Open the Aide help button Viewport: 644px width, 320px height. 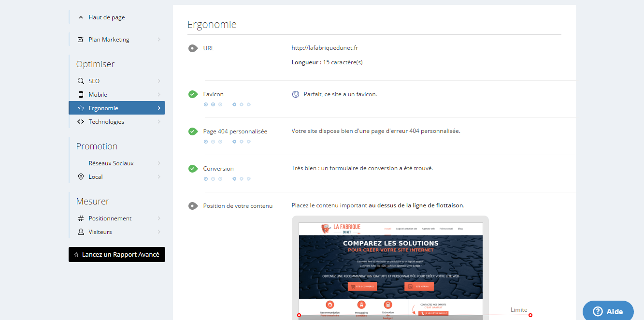(x=608, y=311)
